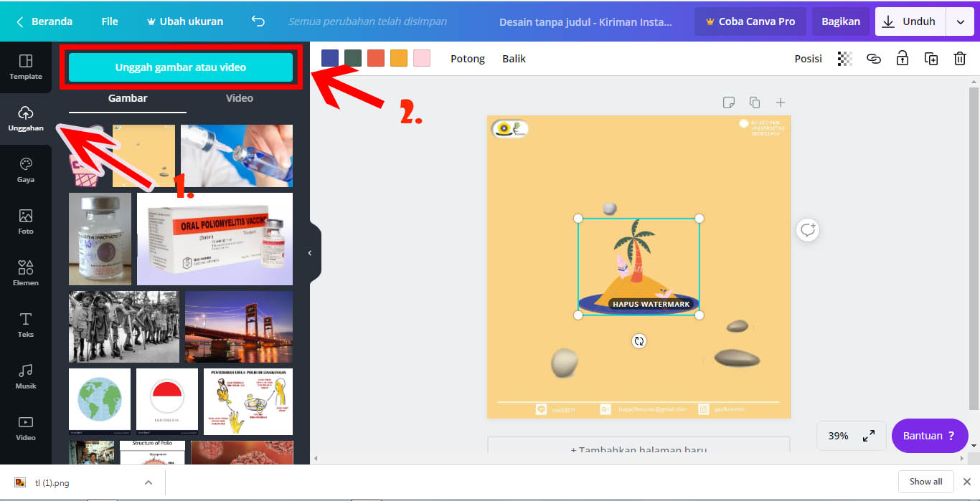Screen dimensions: 980x501
Task: Open the Elemen elements panel
Action: (26, 274)
